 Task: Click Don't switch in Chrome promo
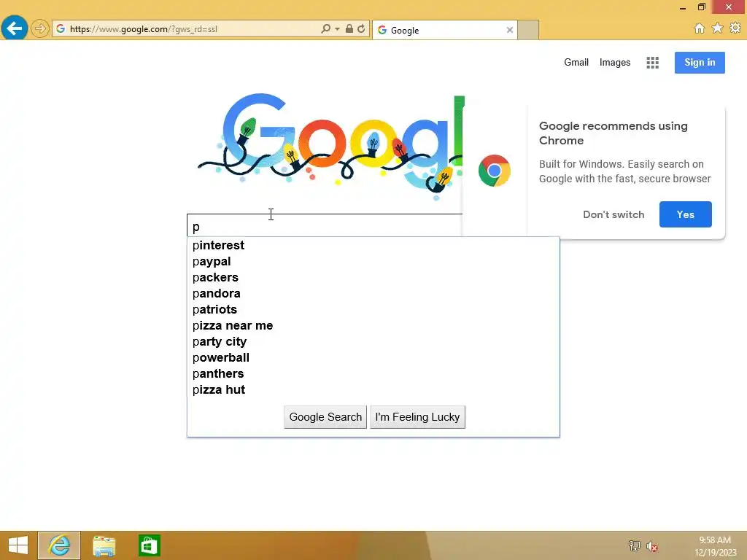pos(614,214)
